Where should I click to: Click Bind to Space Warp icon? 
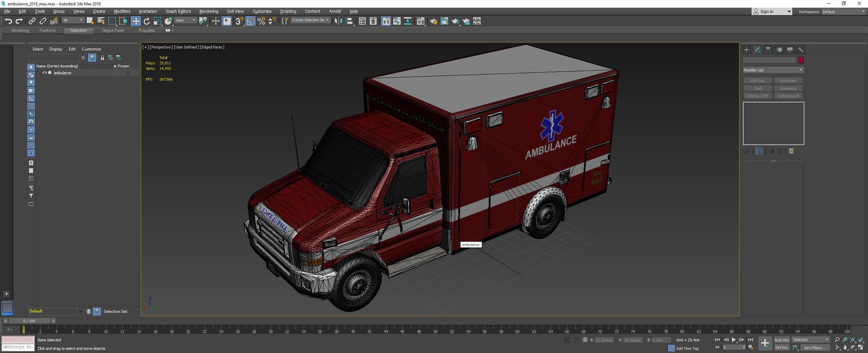[54, 21]
